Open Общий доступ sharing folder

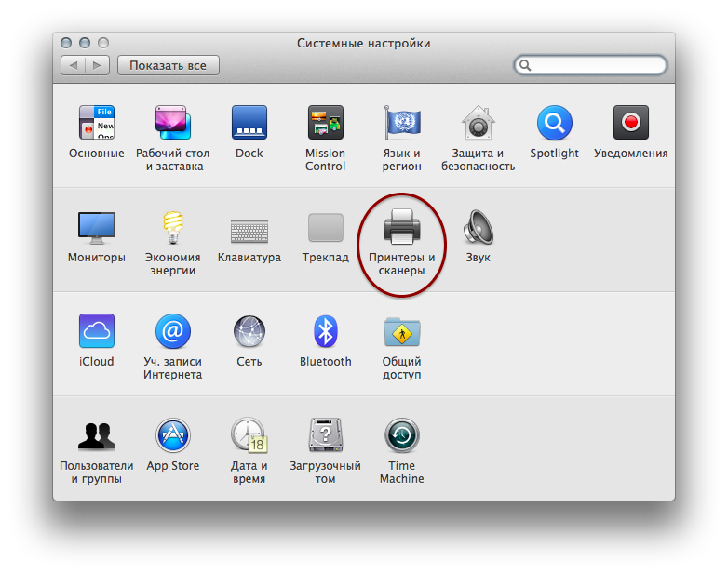point(402,332)
